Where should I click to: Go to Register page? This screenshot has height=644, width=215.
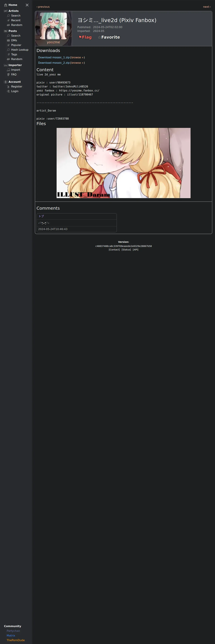17,87
